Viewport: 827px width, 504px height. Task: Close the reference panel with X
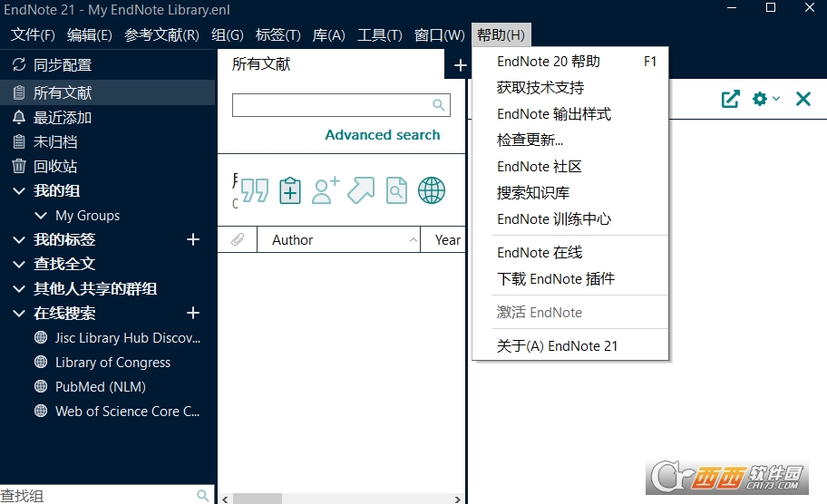coord(803,99)
